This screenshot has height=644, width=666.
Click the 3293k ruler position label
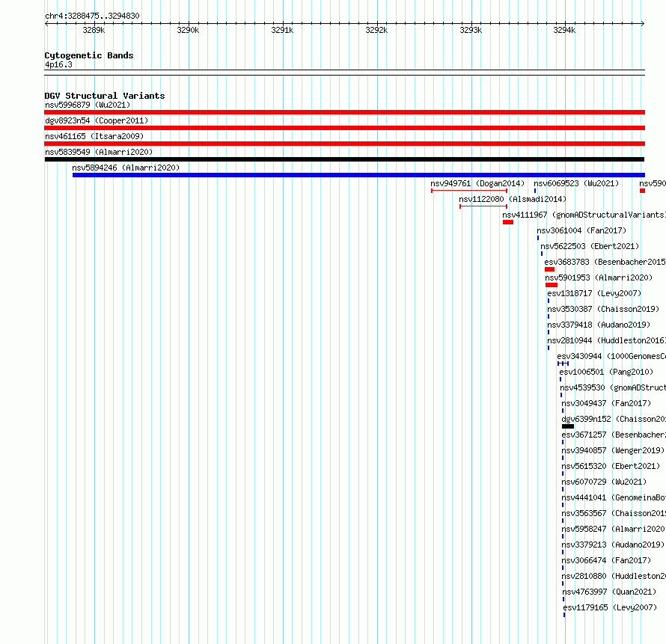click(471, 30)
